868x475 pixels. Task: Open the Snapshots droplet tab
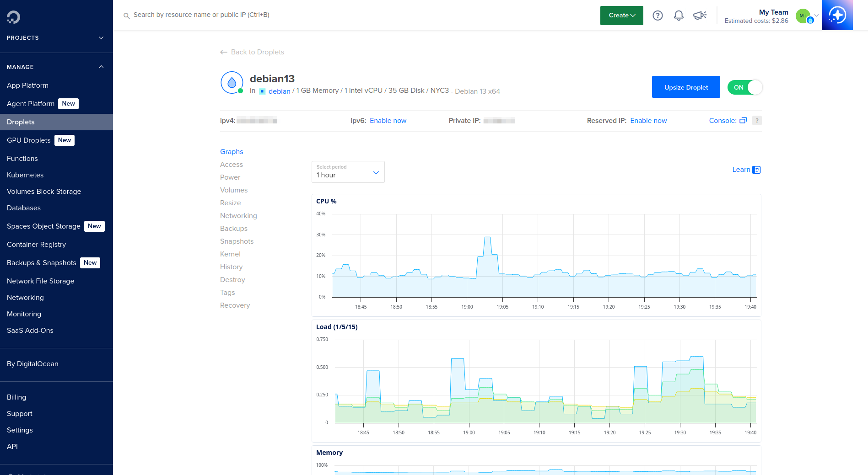pos(237,241)
